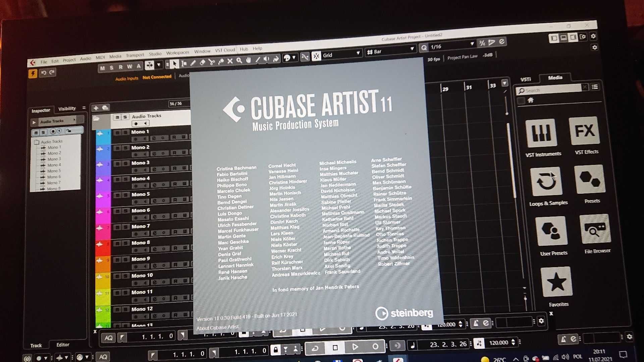This screenshot has height=362, width=644.
Task: Open File Browser tile
Action: 595,229
